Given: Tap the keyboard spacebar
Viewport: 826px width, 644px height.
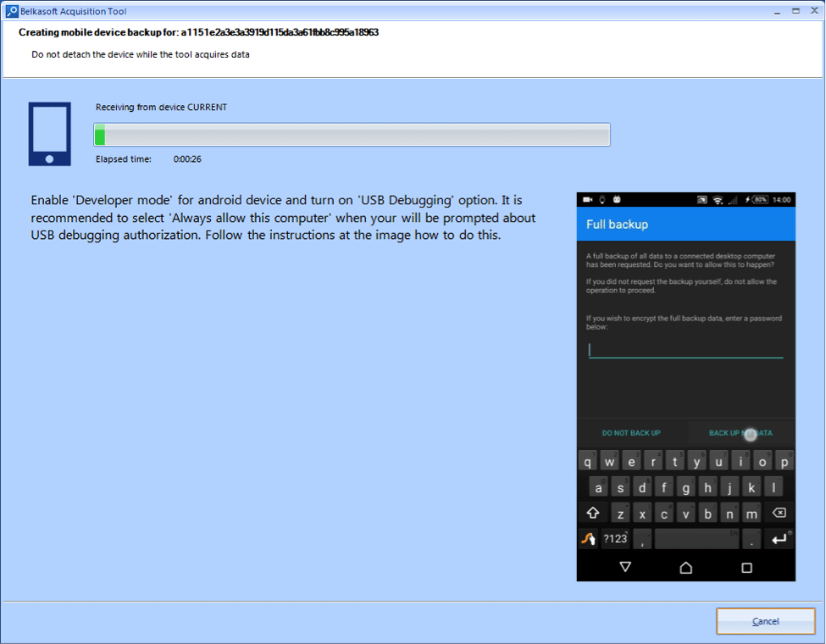Looking at the screenshot, I should click(x=697, y=539).
